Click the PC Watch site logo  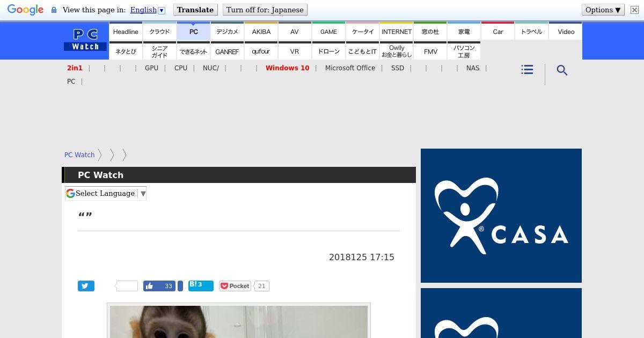tap(85, 40)
